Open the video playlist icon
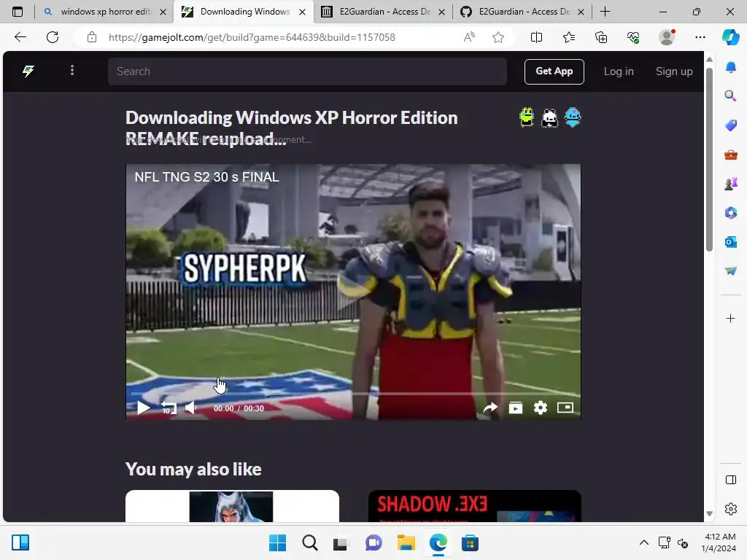This screenshot has width=747, height=560. click(516, 408)
